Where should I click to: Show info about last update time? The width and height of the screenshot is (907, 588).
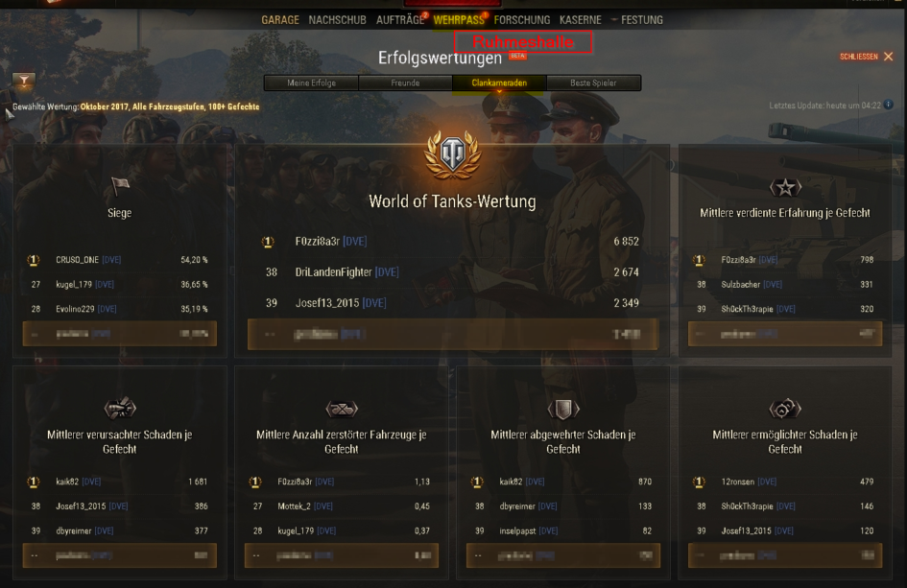889,105
